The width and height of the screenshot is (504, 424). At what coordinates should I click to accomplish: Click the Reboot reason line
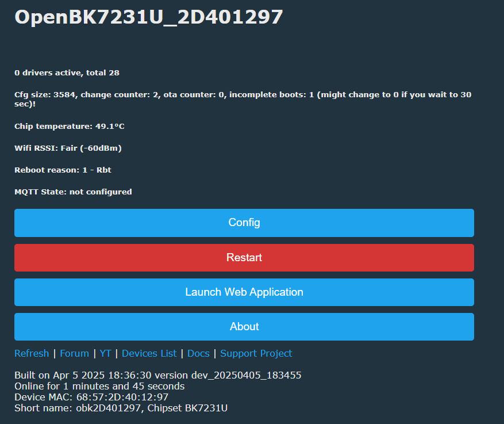[x=63, y=170]
